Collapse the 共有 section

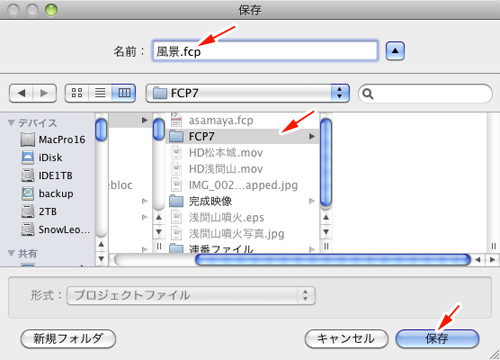pos(11,253)
